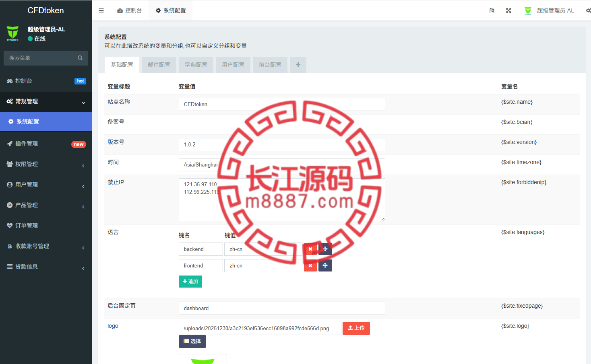
Task: Click the empty 备案号 input field
Action: click(282, 124)
